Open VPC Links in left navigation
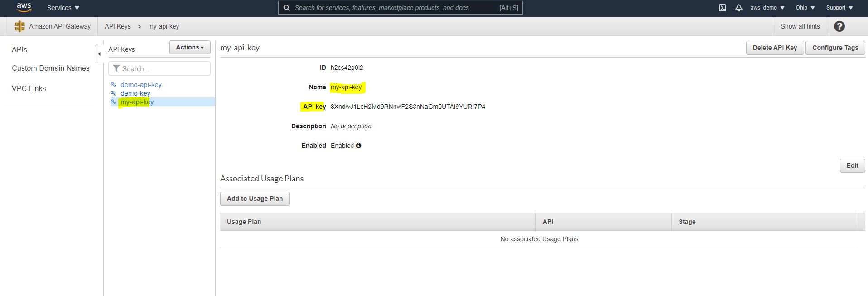 (29, 88)
